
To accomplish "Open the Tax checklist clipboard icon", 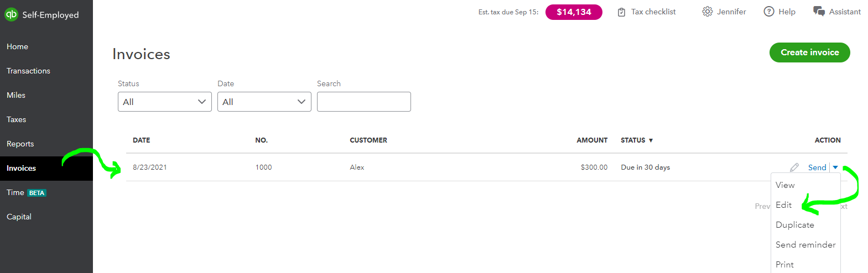I will pyautogui.click(x=622, y=12).
